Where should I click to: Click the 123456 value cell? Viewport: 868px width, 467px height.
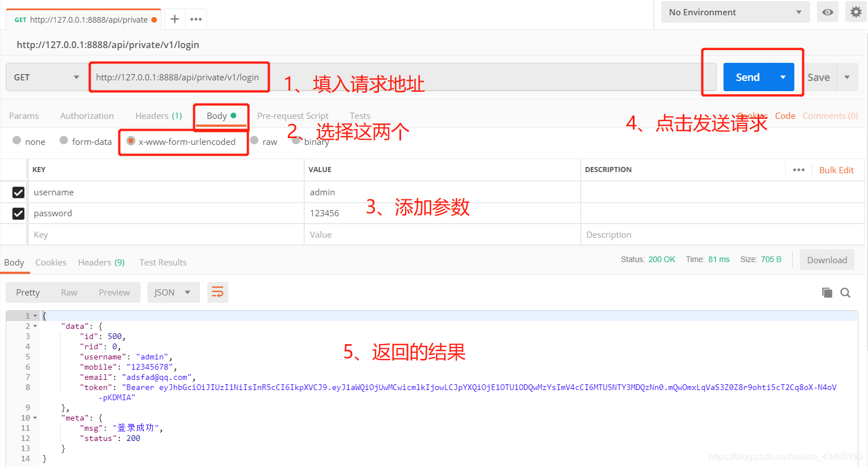click(x=442, y=213)
